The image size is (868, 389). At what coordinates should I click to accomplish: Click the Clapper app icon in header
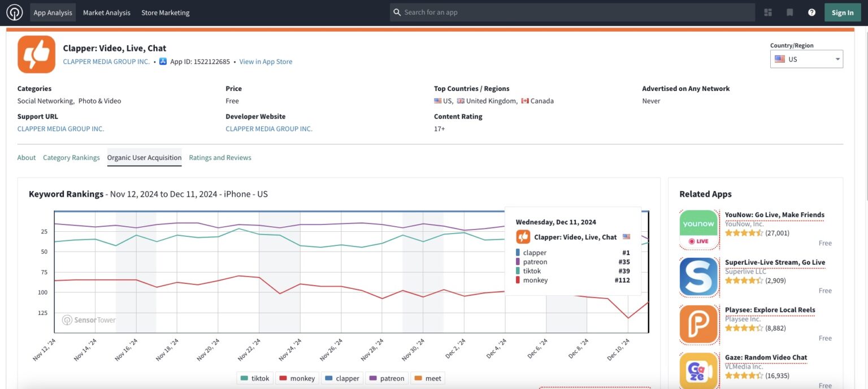point(37,54)
